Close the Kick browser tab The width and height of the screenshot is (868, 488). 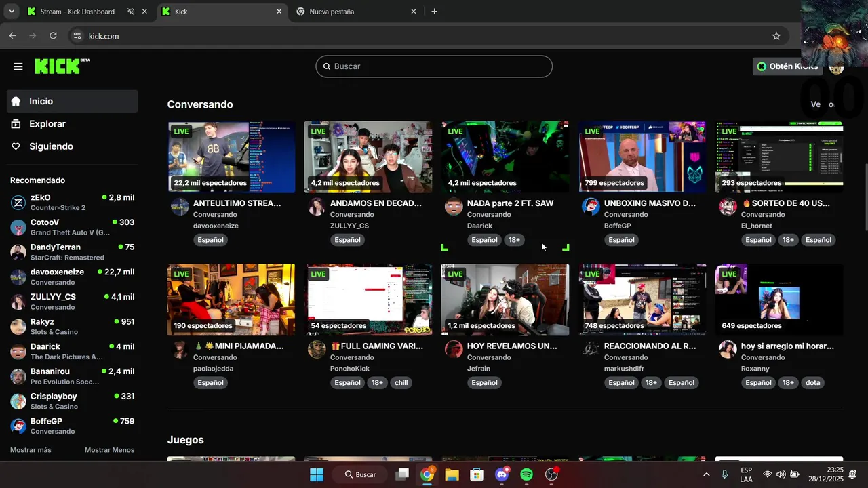coord(279,12)
